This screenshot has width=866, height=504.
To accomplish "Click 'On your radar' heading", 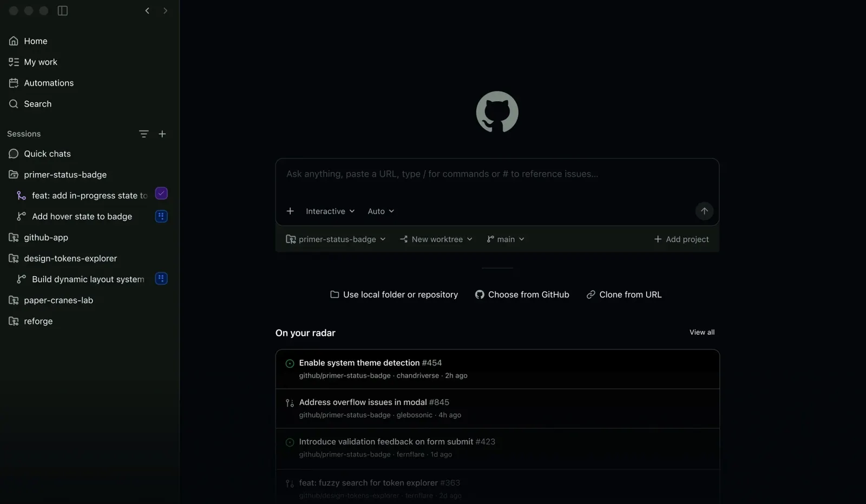I will coord(305,333).
